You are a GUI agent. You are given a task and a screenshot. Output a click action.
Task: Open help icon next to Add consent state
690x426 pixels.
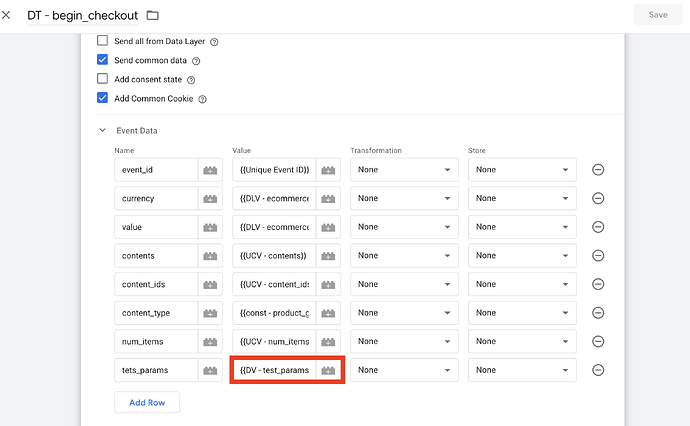pos(191,80)
